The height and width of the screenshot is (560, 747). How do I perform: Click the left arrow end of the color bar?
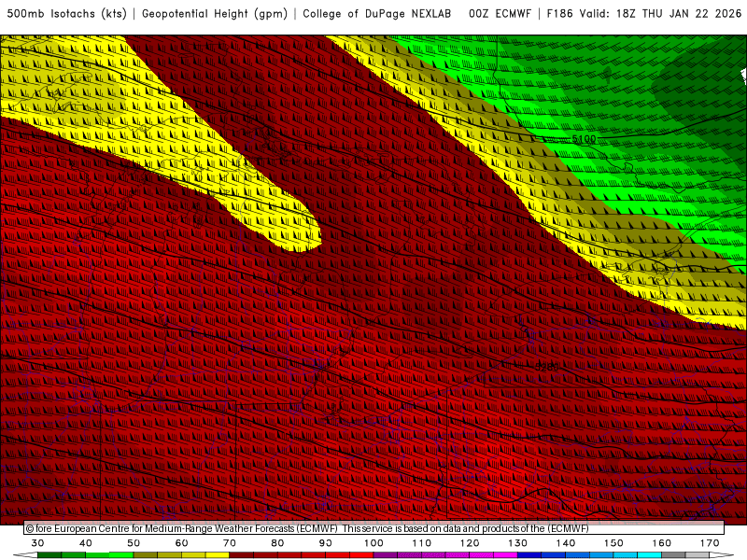click(x=25, y=554)
